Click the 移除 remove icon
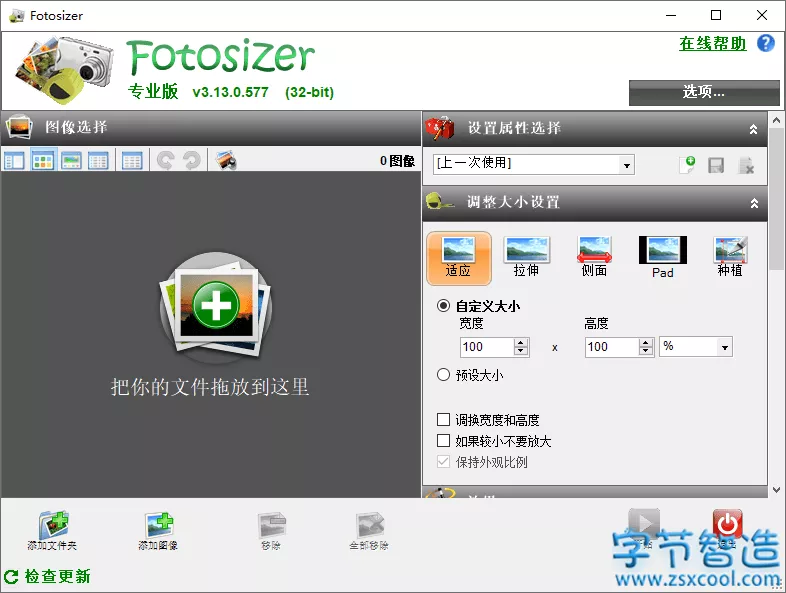This screenshot has height=593, width=786. (x=271, y=530)
